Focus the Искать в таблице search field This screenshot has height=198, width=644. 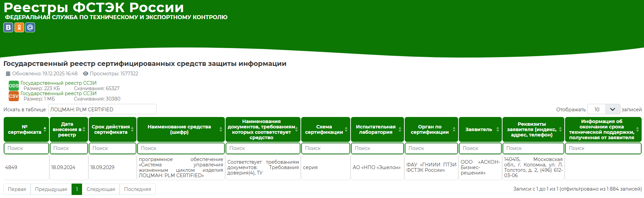[102, 109]
